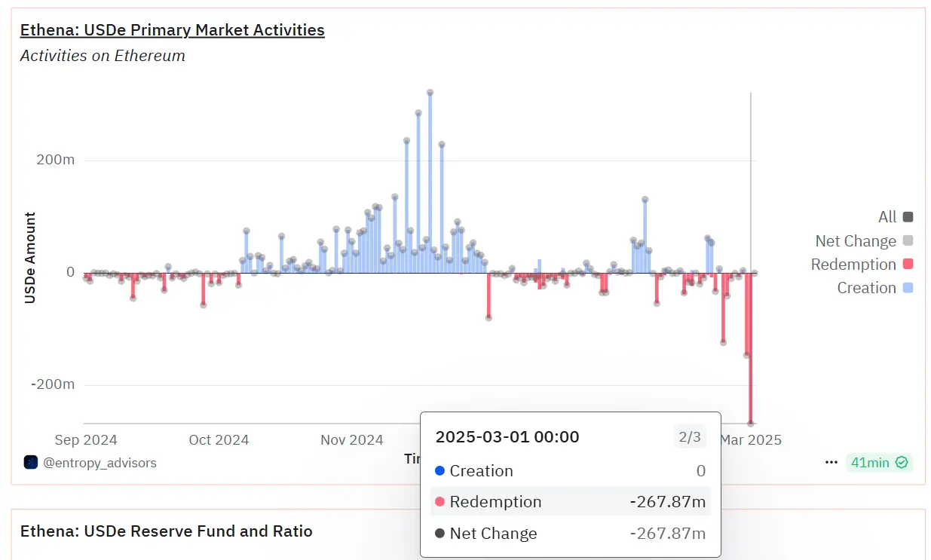Click the Nov 2024 x-axis label
The width and height of the screenshot is (931, 560).
[x=352, y=440]
